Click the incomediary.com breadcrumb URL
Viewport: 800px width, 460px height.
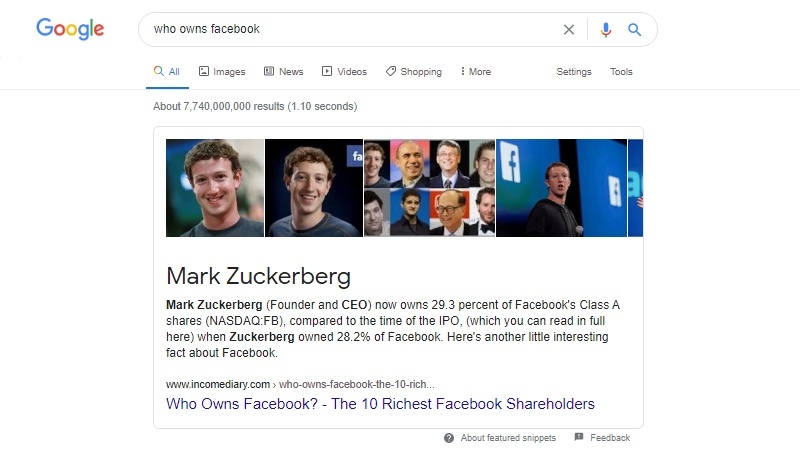(218, 384)
